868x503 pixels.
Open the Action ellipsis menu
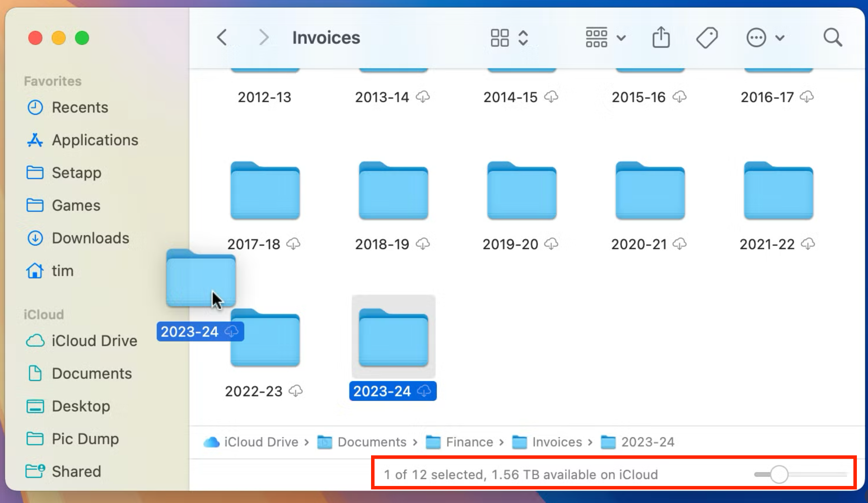click(765, 38)
